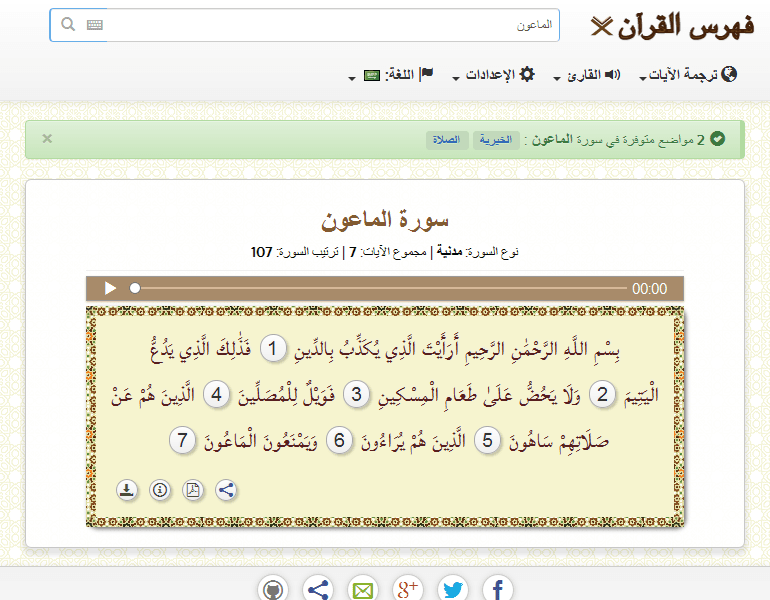Viewport: 770px width, 600px height.
Task: Click the gear icon beside الإعدادات
Action: point(527,74)
